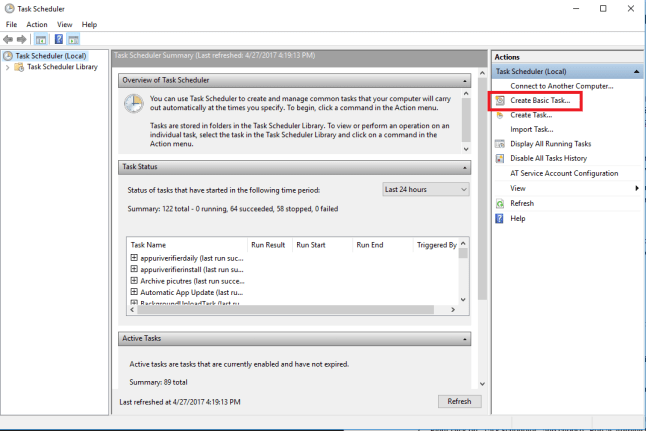This screenshot has width=646, height=431.
Task: Click the View entry in Actions pane
Action: (x=518, y=188)
